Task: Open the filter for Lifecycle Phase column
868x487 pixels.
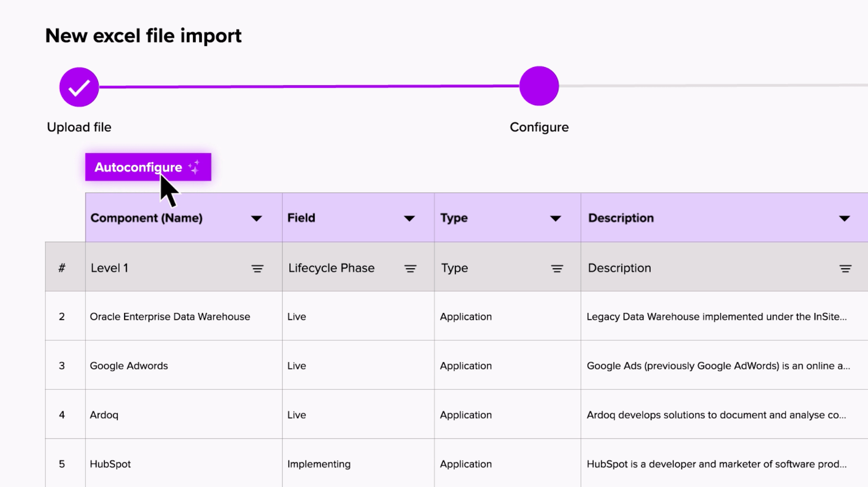Action: click(410, 268)
